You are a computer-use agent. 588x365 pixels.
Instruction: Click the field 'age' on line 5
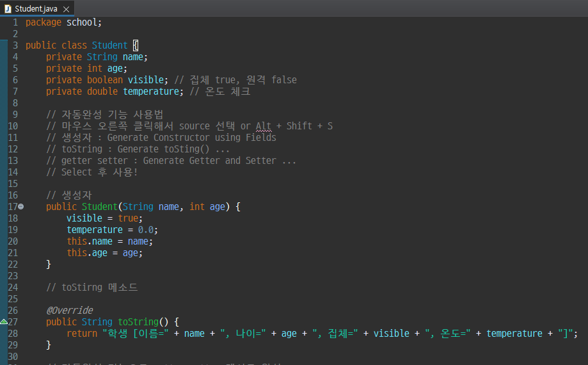[115, 69]
